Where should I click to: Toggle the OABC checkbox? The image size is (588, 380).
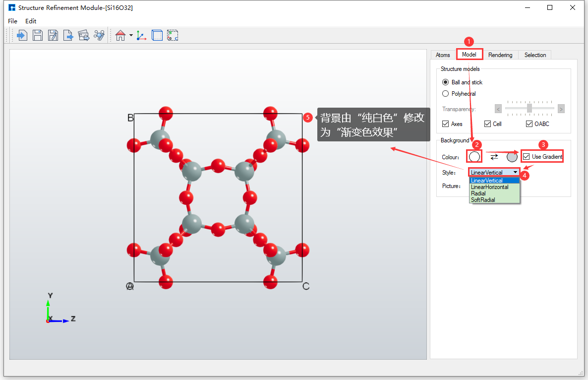[529, 124]
